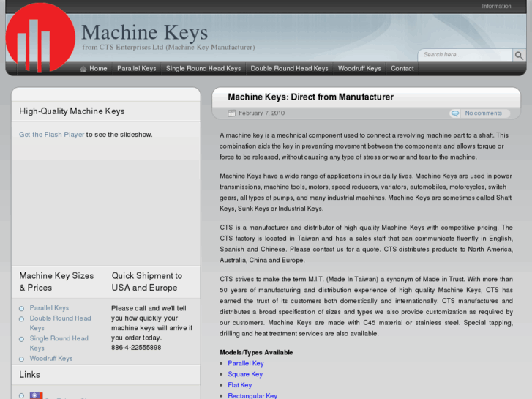The width and height of the screenshot is (532, 399).
Task: Open Parallel Keys in navigation bar
Action: [137, 69]
